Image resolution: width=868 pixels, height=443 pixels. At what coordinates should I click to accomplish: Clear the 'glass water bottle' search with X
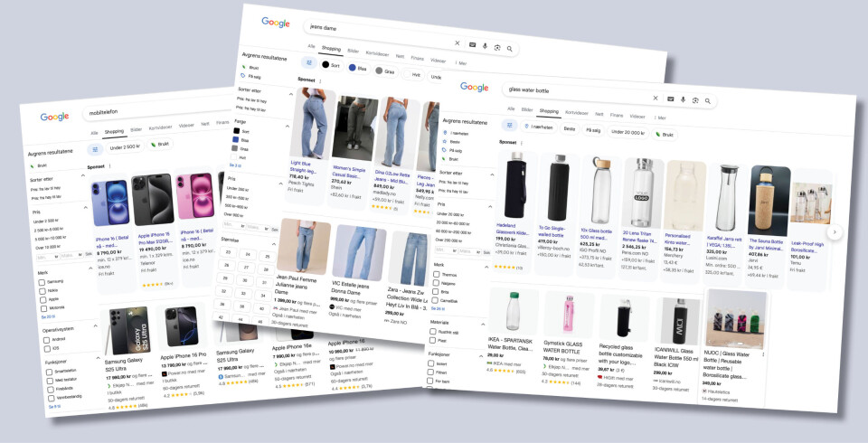[656, 98]
